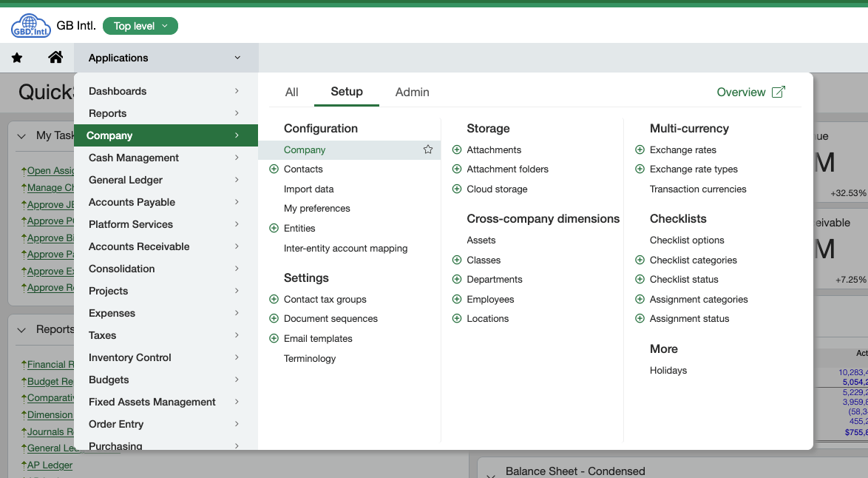The width and height of the screenshot is (868, 478).
Task: Open Checklist options link
Action: 687,240
